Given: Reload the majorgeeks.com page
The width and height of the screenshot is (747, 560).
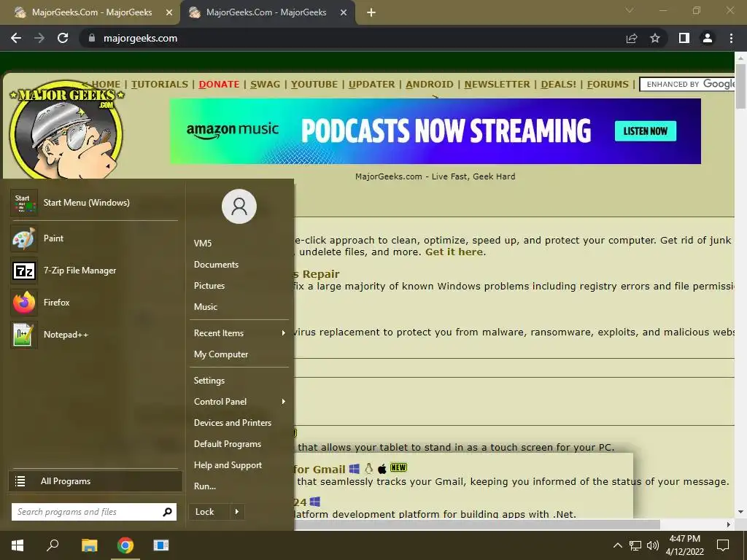Looking at the screenshot, I should [63, 38].
